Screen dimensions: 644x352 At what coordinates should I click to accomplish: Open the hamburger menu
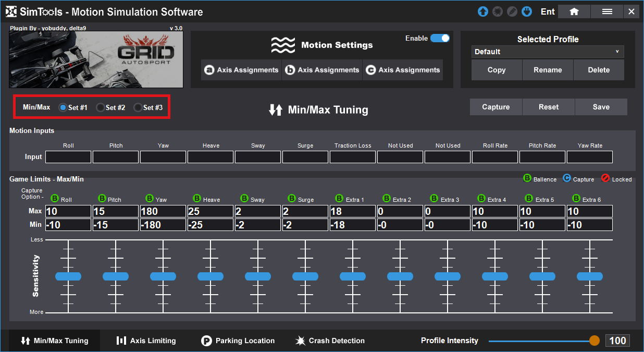tap(606, 11)
